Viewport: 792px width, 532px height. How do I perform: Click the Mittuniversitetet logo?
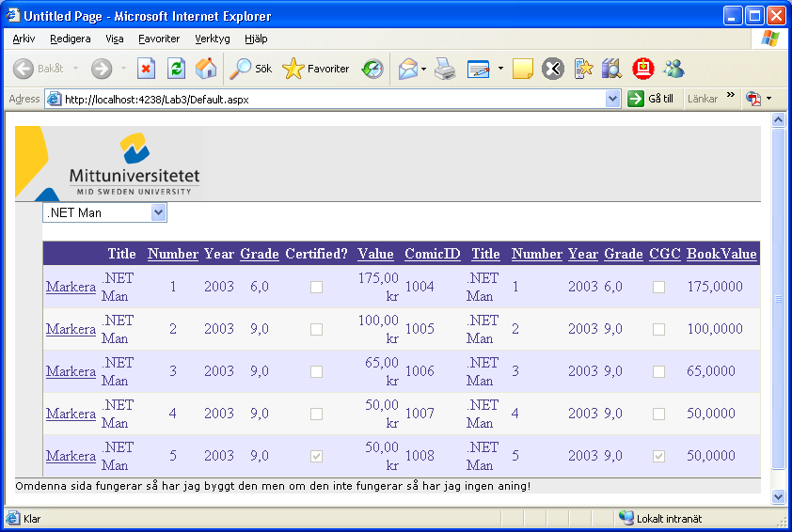tap(134, 164)
